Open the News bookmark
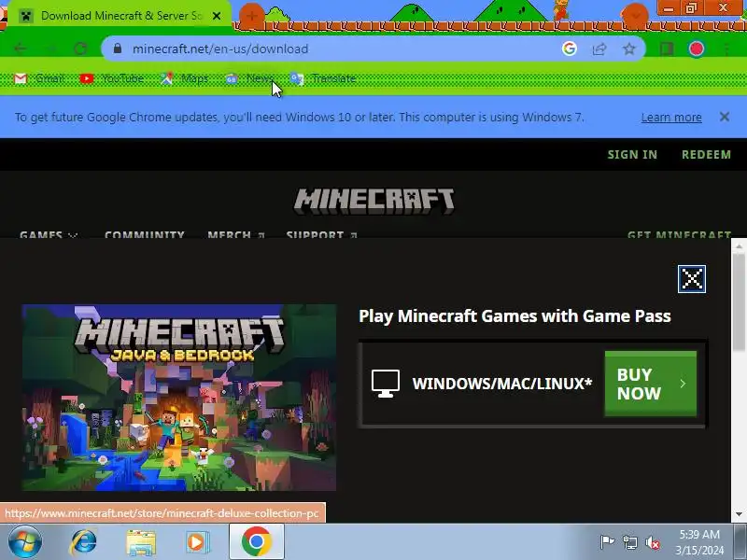 tap(249, 78)
